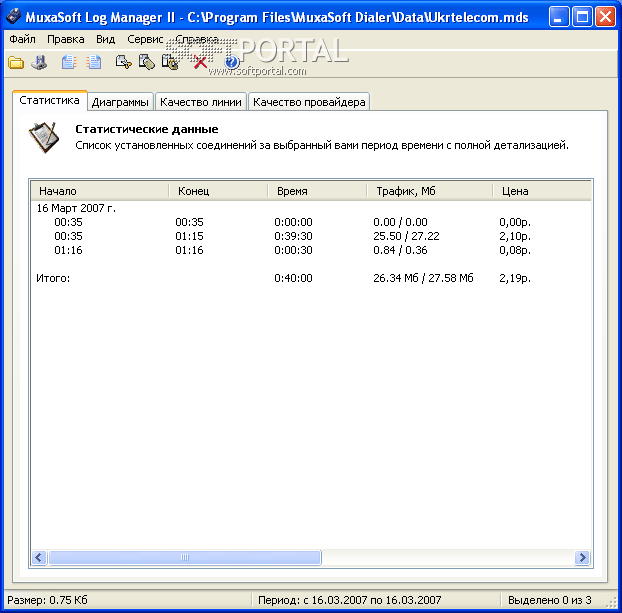Click the horizontal scrollbar thumb
Viewport: 622px width, 613px height.
pyautogui.click(x=184, y=557)
